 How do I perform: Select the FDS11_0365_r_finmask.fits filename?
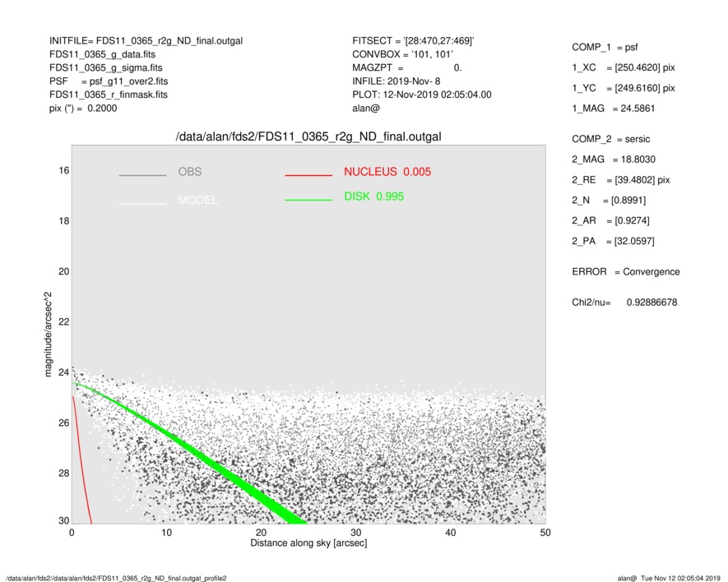coord(109,95)
